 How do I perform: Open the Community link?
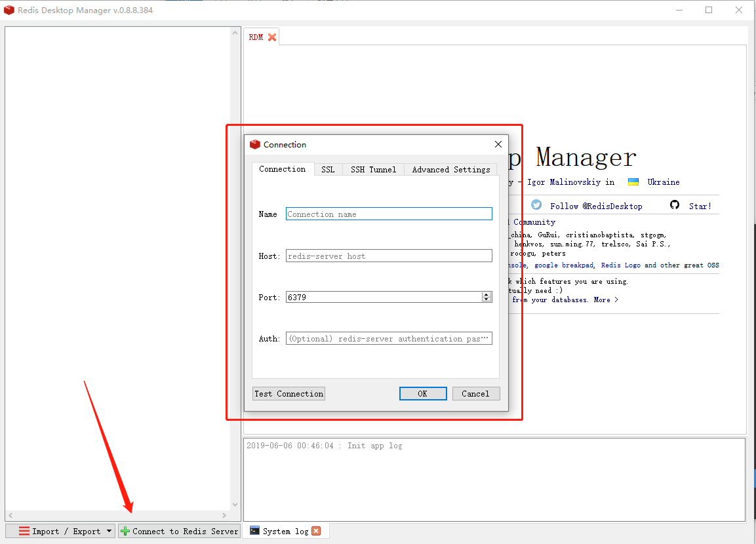point(534,222)
